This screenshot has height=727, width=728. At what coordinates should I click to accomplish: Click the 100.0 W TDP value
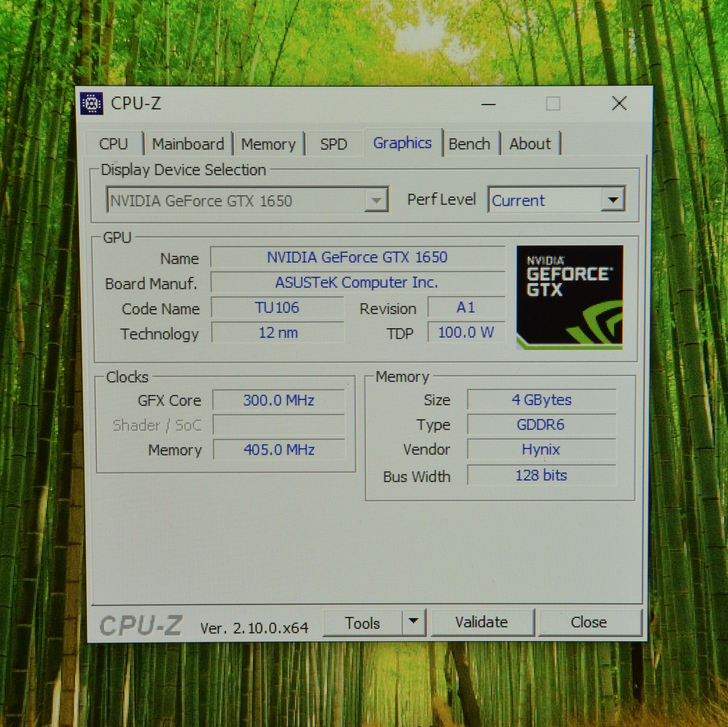tap(466, 332)
